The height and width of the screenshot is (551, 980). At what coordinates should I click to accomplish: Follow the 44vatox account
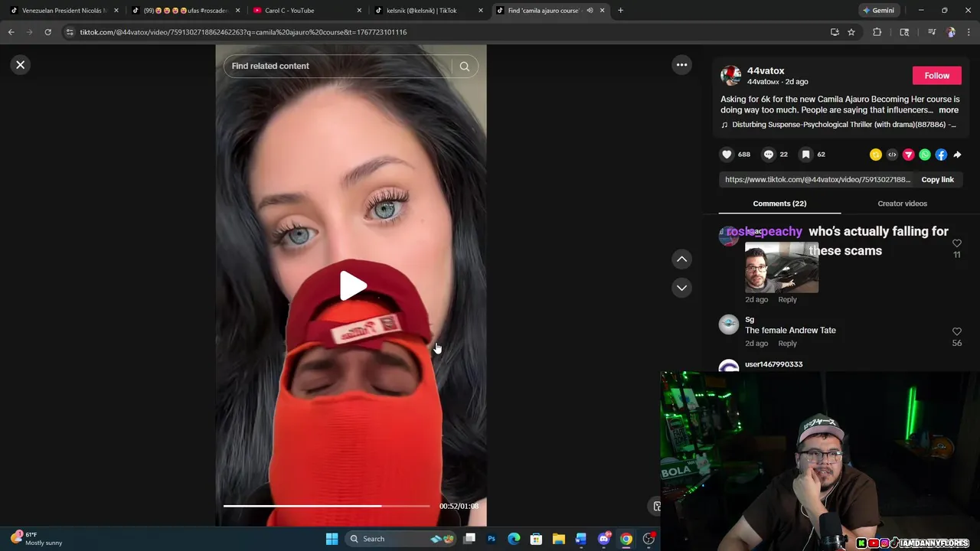point(936,76)
